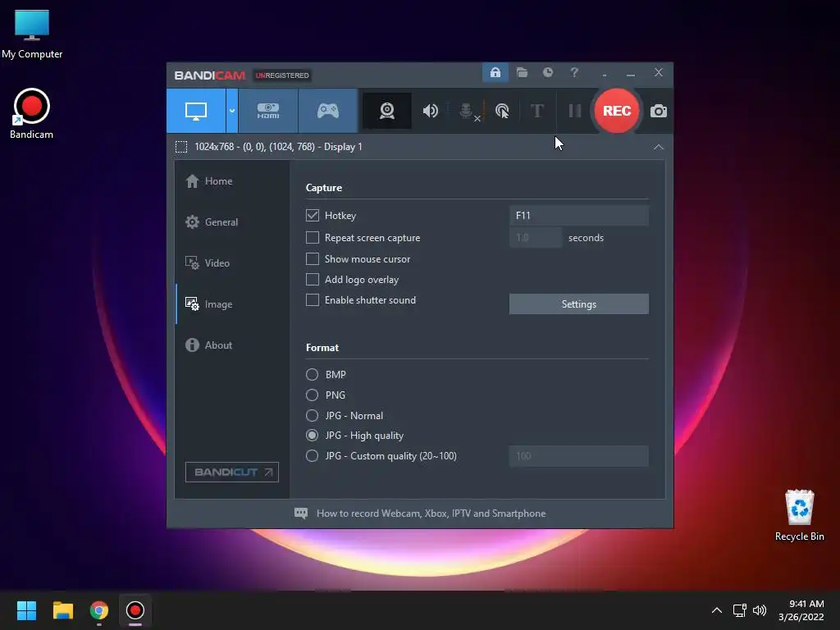Screen dimensions: 840x630
Task: Toggle speaker sound icon in toolbar
Action: click(x=430, y=111)
